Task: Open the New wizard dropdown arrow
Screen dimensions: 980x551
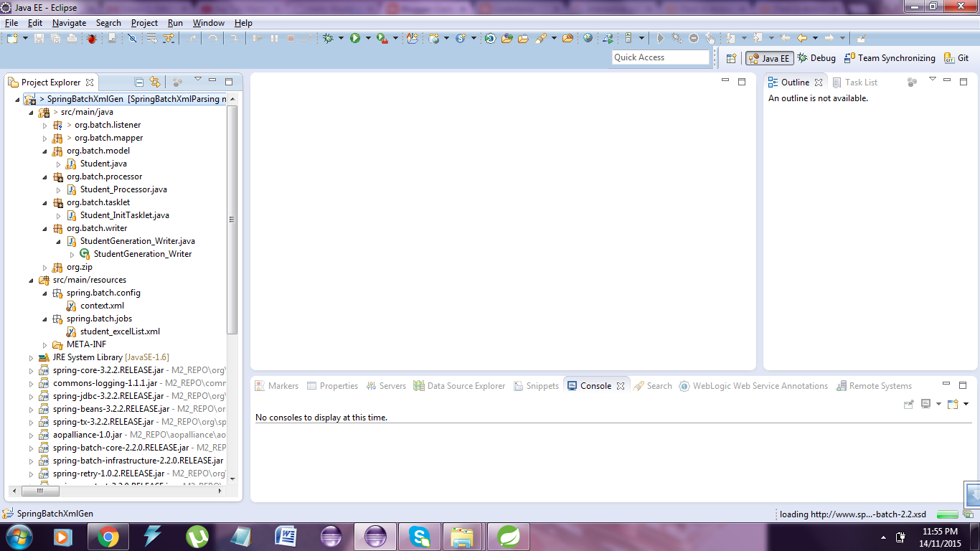Action: 25,38
